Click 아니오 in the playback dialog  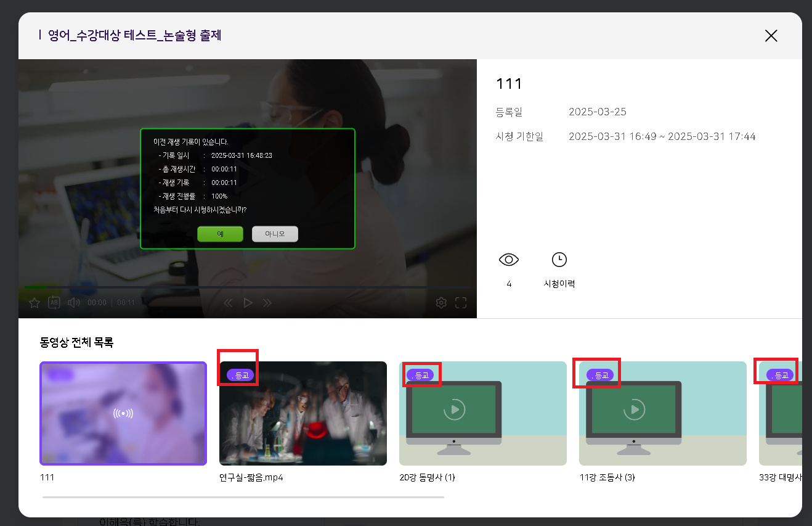[275, 234]
